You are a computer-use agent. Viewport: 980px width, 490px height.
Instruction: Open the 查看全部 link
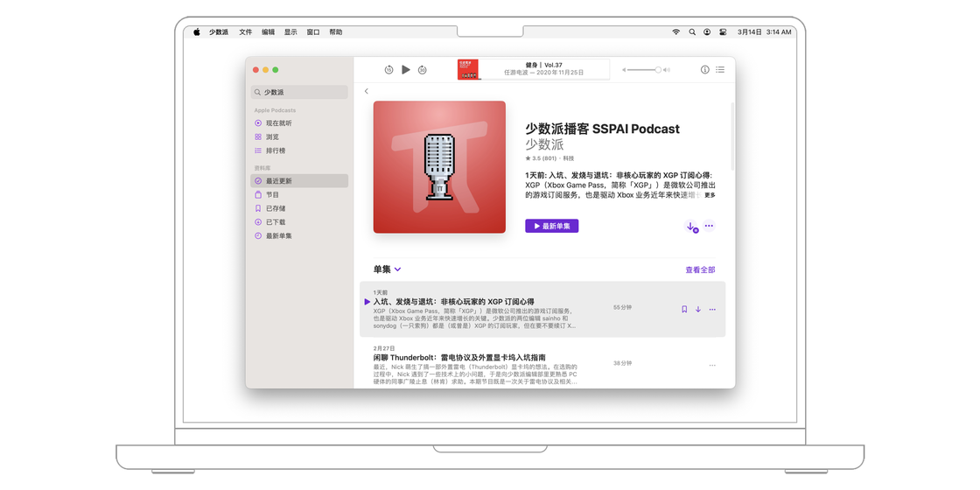pos(700,270)
